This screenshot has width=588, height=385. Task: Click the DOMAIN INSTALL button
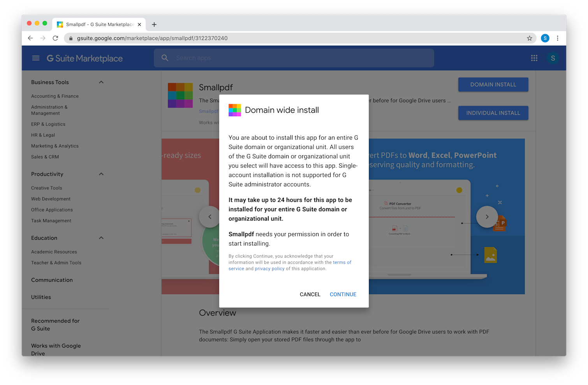[493, 84]
